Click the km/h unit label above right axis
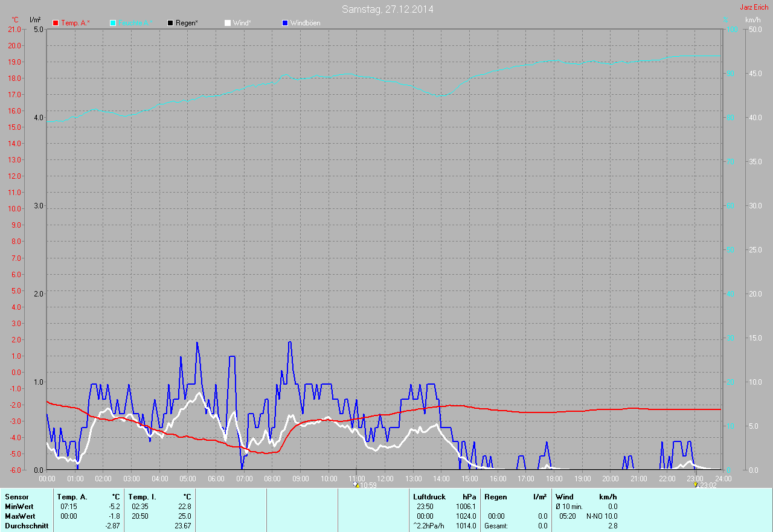 coord(752,20)
